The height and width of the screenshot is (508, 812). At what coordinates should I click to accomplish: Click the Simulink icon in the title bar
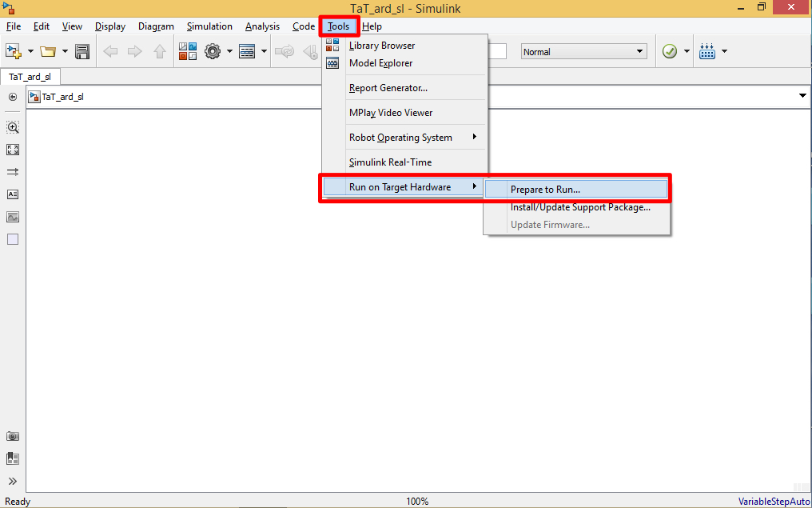point(8,8)
